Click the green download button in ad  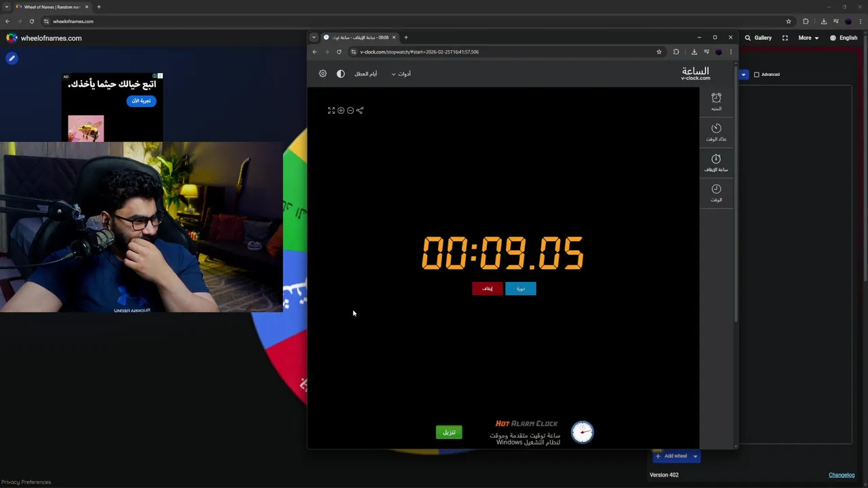[x=449, y=432]
